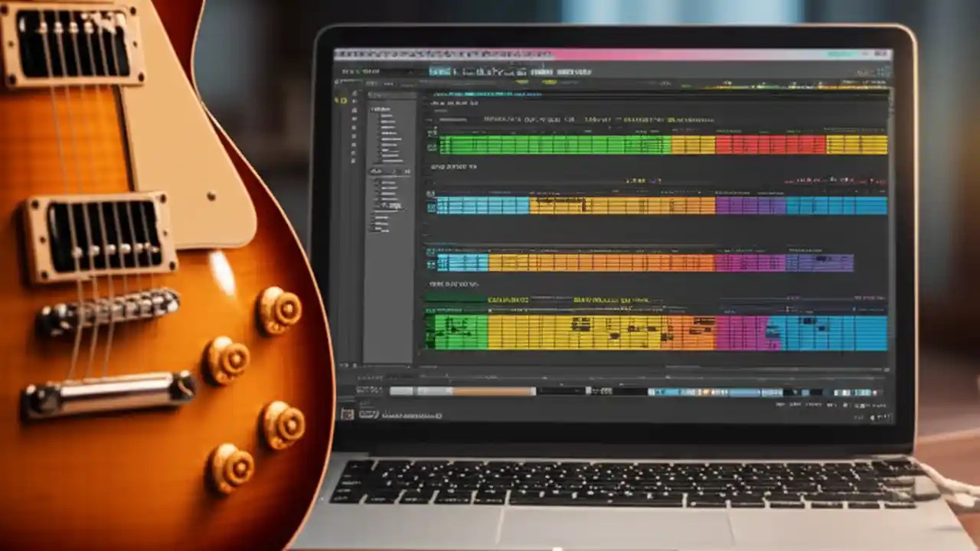Click the topmost icon in the vertical sidebar strip
980x551 pixels.
[x=354, y=92]
